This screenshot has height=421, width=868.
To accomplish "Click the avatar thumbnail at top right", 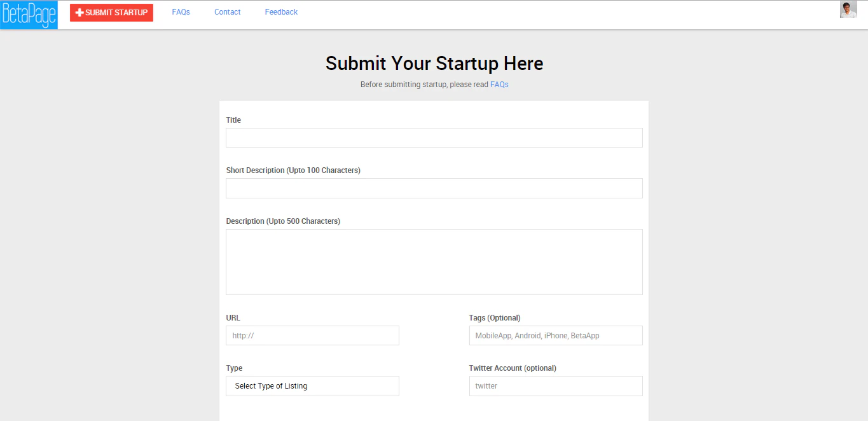I will (x=848, y=10).
